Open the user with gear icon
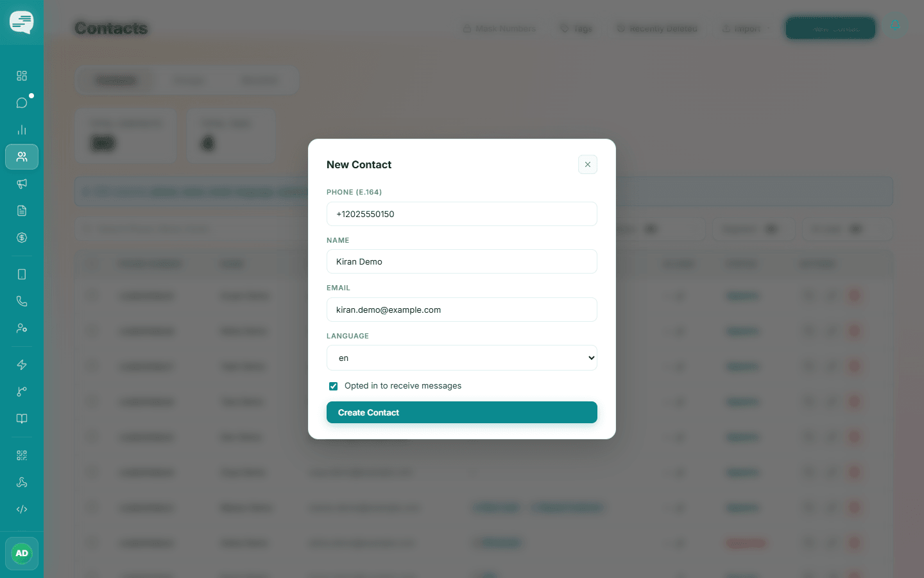The image size is (924, 578). coord(22,328)
